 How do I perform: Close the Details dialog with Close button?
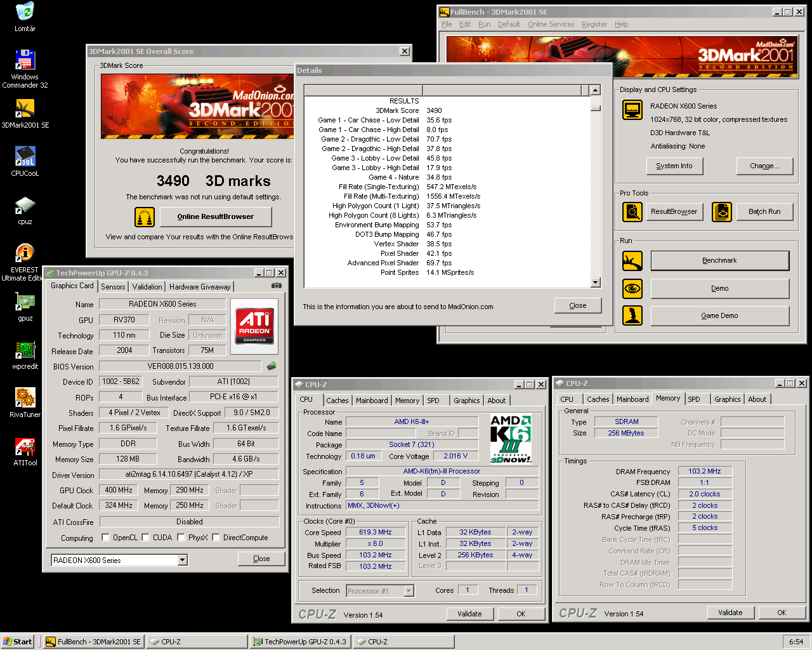coord(578,305)
